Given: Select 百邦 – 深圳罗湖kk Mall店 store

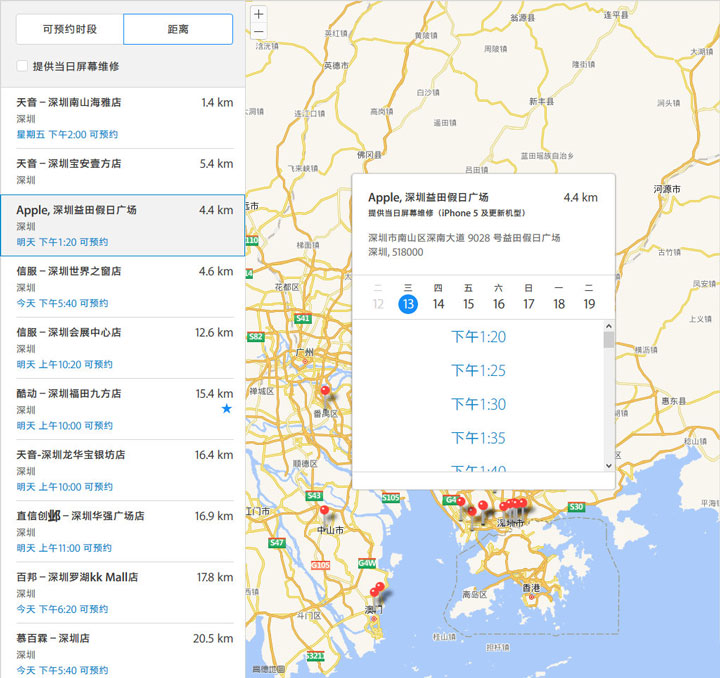Looking at the screenshot, I should pos(124,593).
